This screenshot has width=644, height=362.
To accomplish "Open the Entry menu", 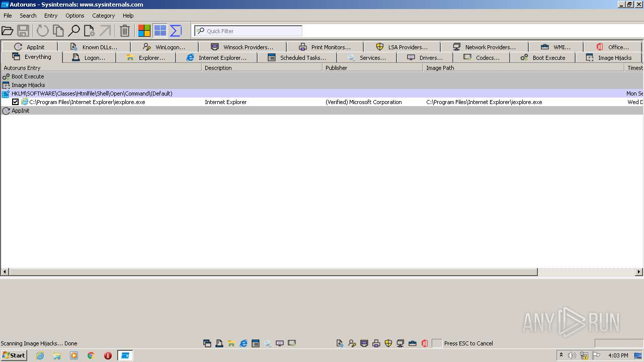I will [x=51, y=16].
